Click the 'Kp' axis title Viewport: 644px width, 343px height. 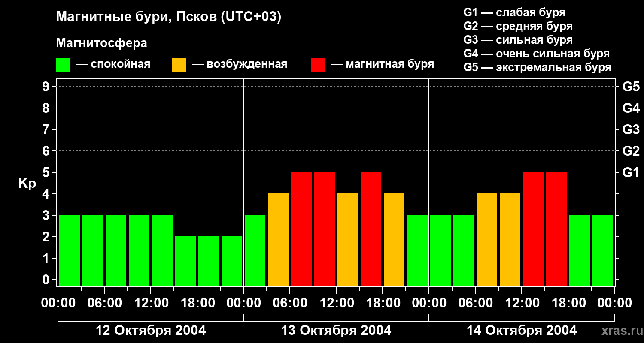(x=27, y=184)
